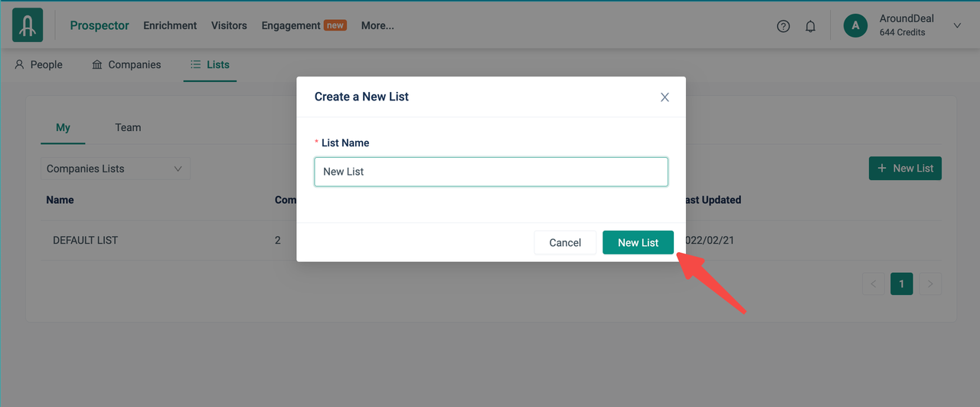Expand the account dropdown chevron
This screenshot has width=980, height=407.
pos(957,25)
